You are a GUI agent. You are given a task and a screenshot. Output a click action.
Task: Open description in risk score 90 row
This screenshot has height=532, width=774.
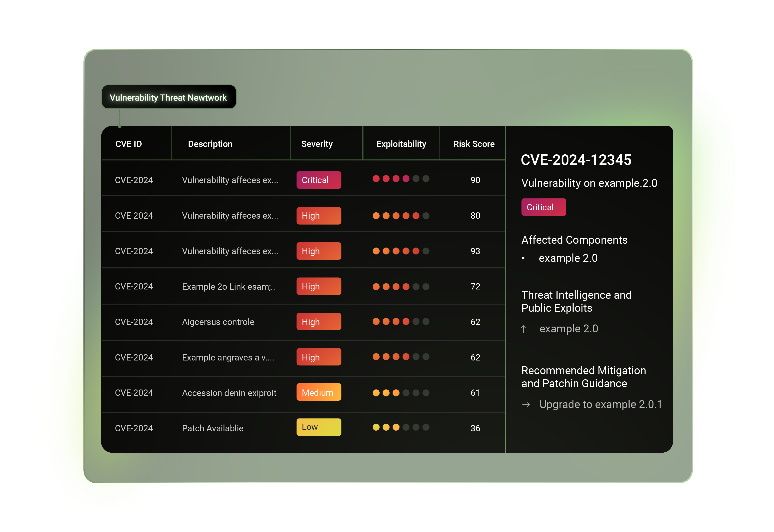230,180
